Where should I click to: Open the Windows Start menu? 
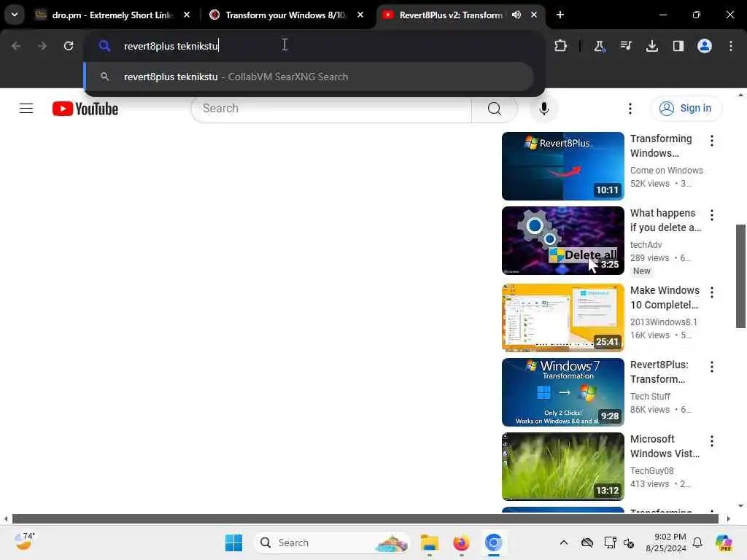[x=233, y=542]
